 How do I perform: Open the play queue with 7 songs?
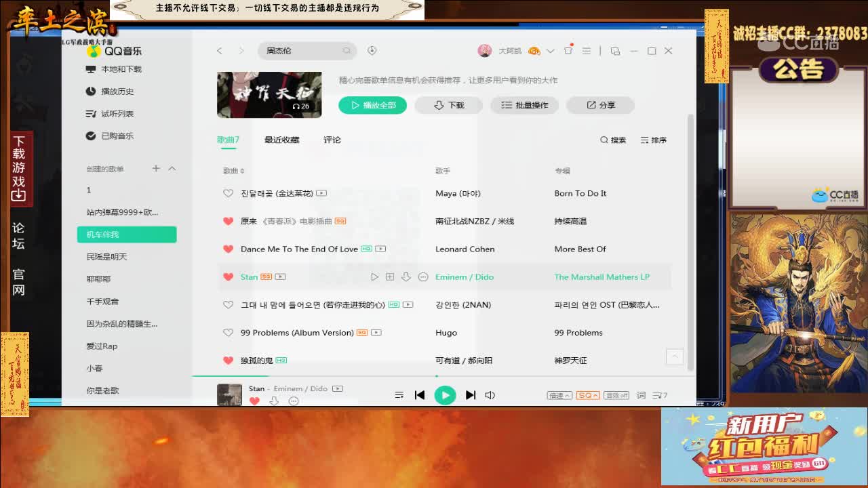coord(660,395)
